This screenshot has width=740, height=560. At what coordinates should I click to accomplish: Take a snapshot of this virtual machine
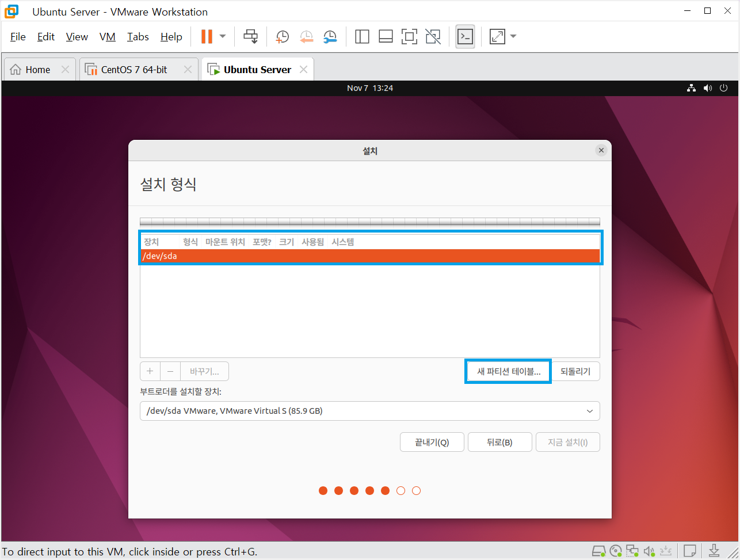click(282, 37)
